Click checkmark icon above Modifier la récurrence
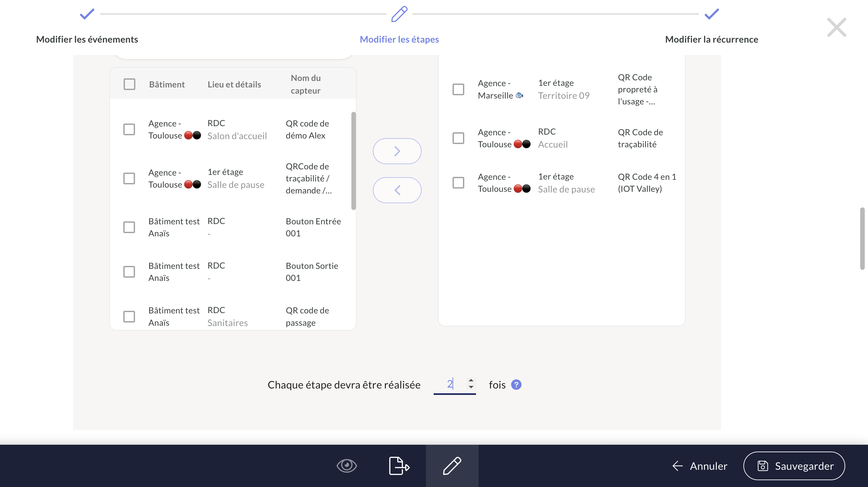 coord(711,14)
